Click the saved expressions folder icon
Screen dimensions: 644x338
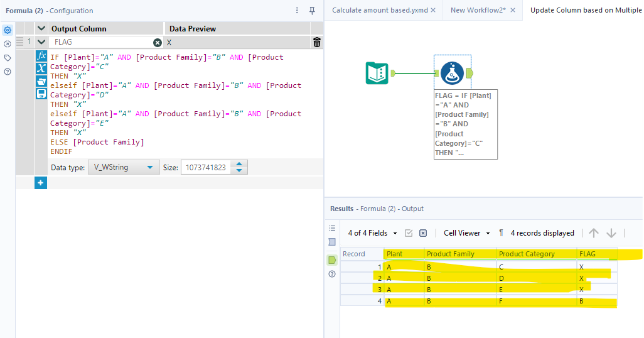[41, 81]
